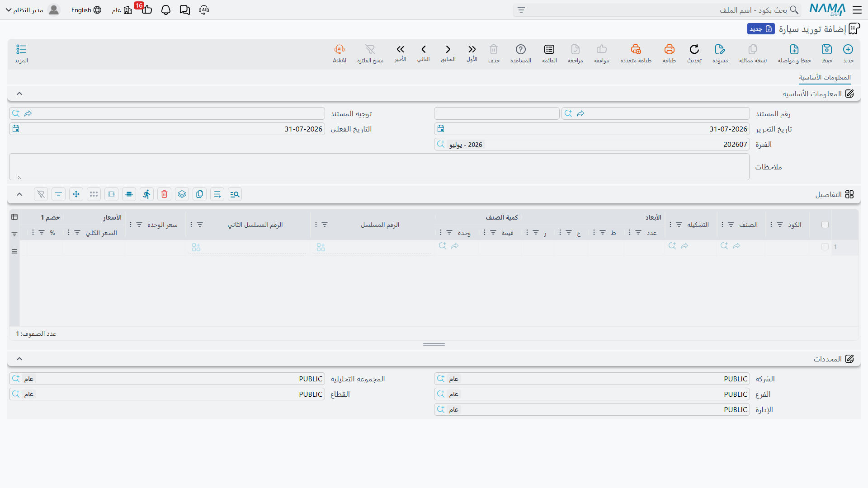Click add-row icon in details toolbar

217,194
